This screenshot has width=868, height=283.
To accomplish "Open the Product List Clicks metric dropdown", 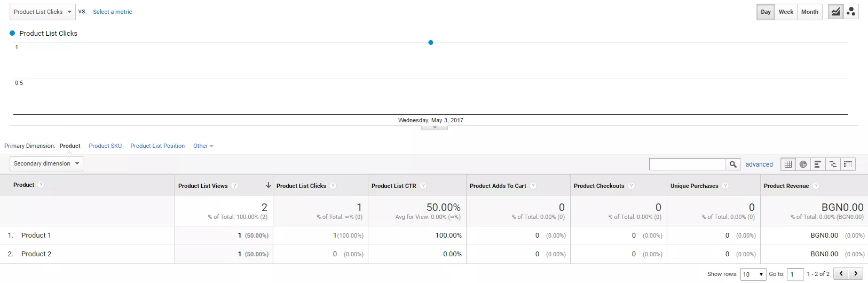I will click(43, 12).
